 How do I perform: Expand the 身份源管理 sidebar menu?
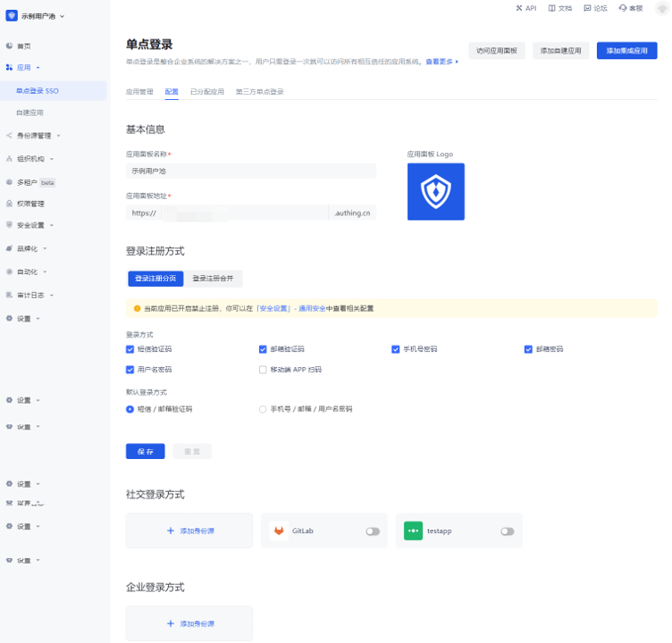[x=34, y=136]
